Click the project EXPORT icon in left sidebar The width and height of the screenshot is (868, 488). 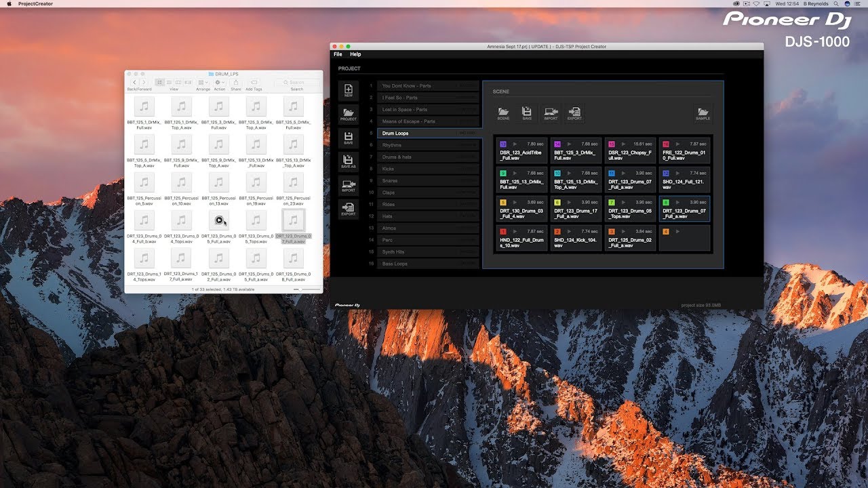pos(349,209)
